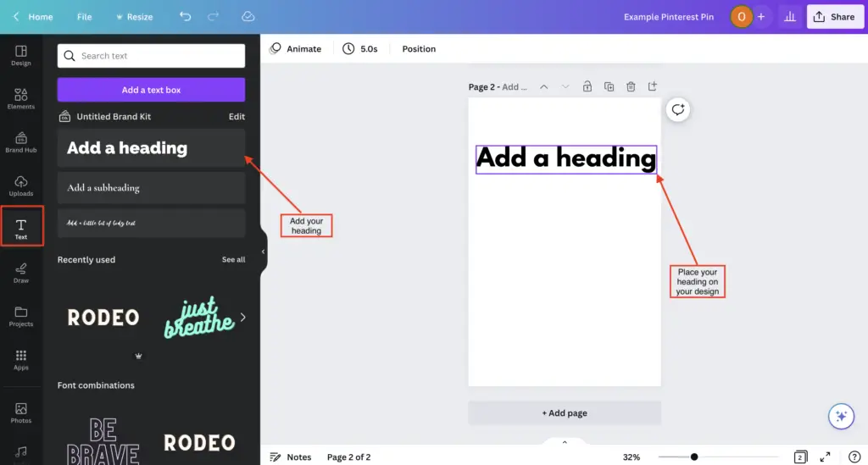Click the 'Font combinations' heading

(96, 385)
